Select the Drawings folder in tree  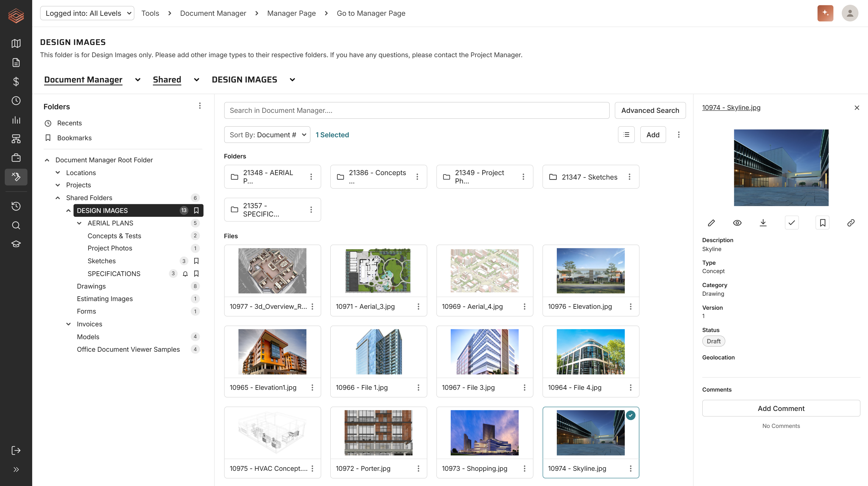pos(91,286)
